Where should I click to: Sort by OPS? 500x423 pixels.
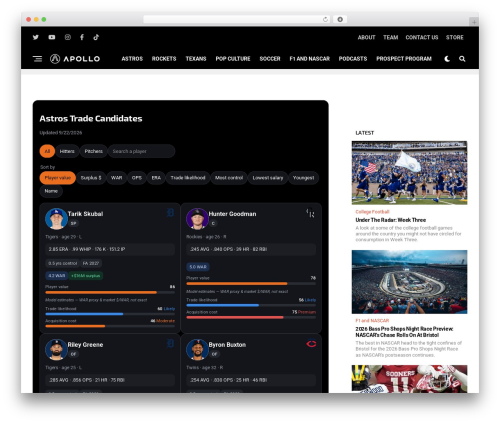137,178
